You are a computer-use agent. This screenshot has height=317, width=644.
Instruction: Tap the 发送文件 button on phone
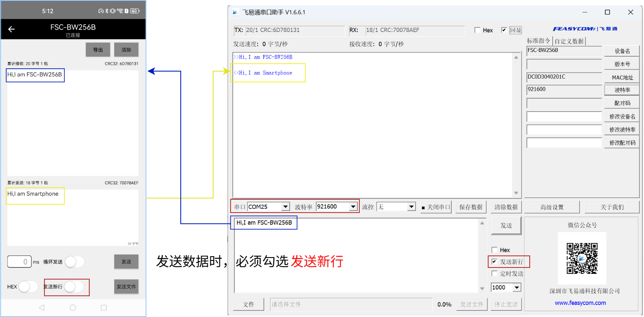tap(126, 287)
